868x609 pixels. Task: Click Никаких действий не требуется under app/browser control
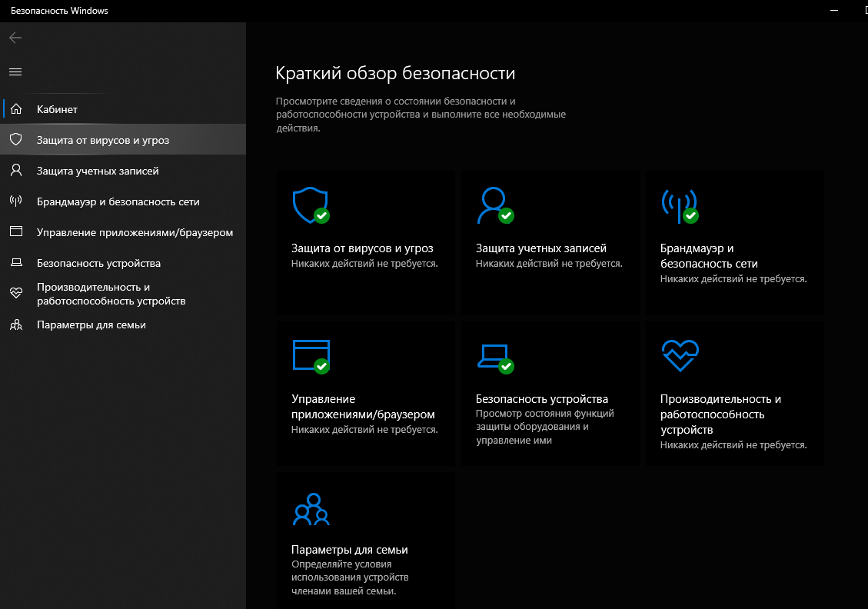click(364, 430)
